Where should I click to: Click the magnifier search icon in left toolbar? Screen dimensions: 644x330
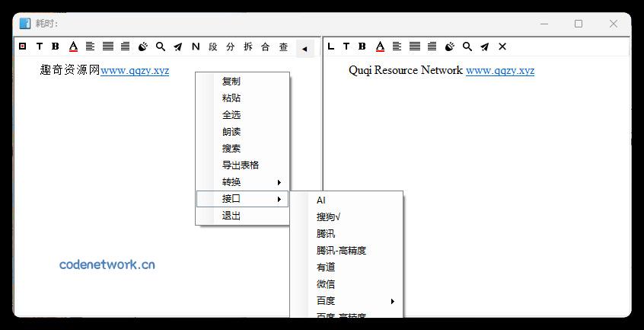tap(161, 46)
